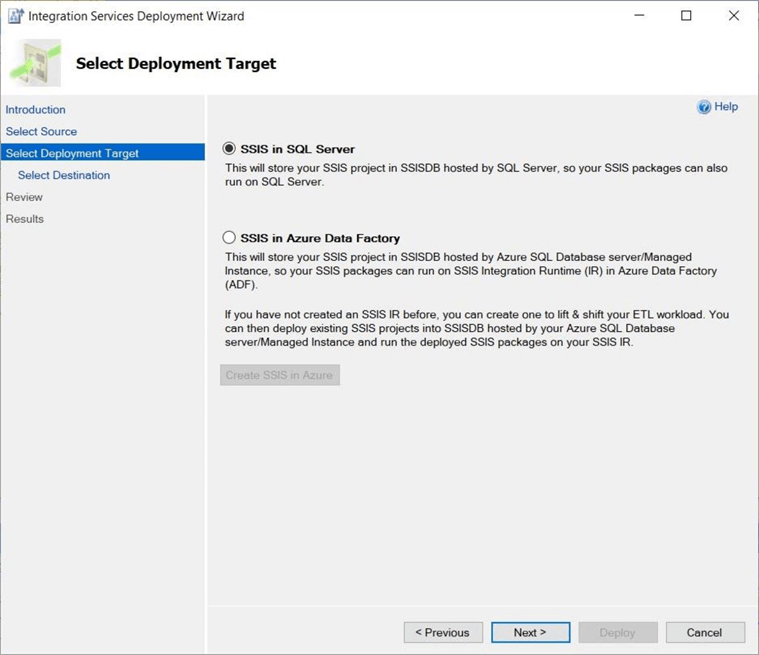Click the Deploy button
Screen dimensions: 759x655
617,632
